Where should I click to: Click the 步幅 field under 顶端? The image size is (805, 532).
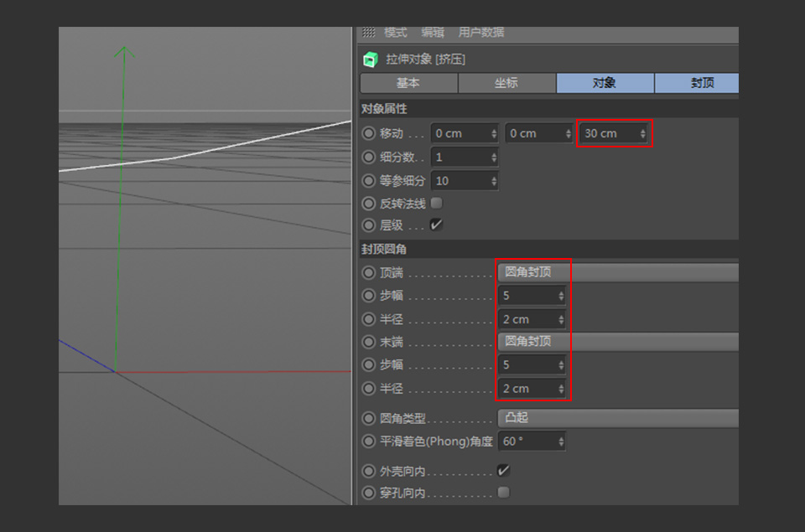[532, 296]
